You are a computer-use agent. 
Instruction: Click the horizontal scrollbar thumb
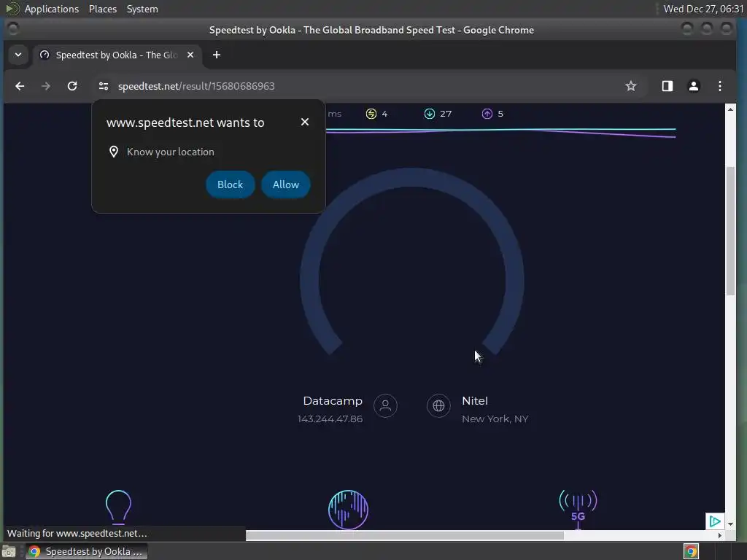click(x=404, y=536)
